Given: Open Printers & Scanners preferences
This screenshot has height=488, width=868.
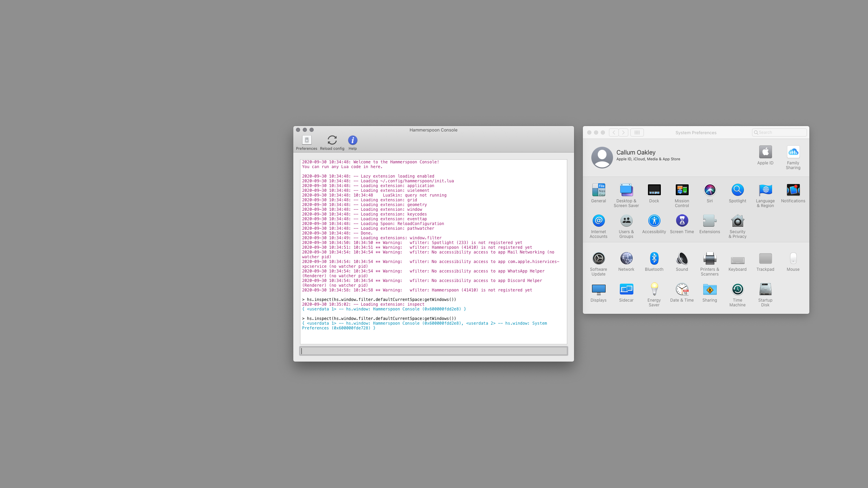Looking at the screenshot, I should (x=710, y=264).
